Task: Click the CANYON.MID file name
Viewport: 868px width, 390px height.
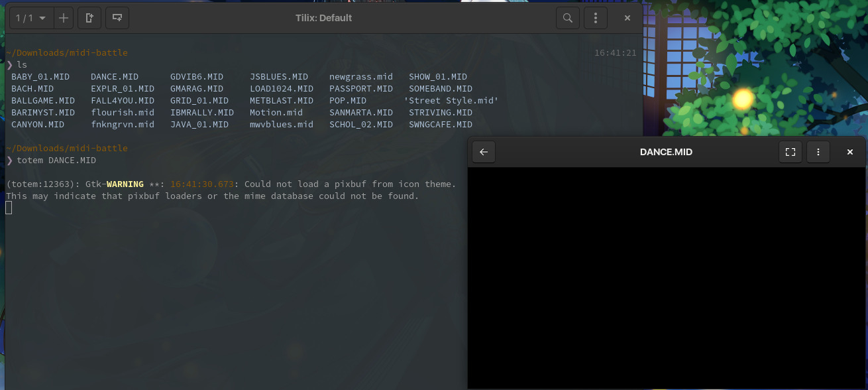Action: tap(38, 125)
